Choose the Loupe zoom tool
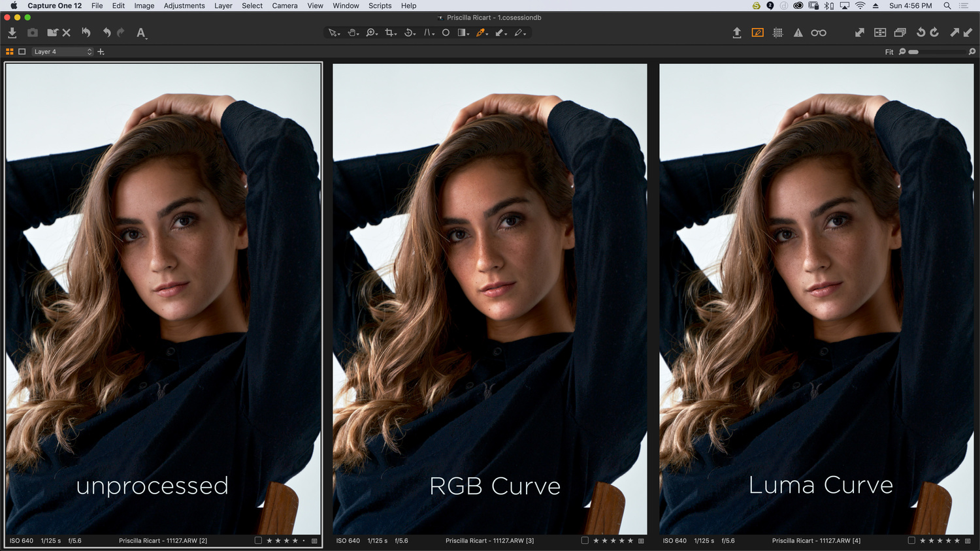 370,33
